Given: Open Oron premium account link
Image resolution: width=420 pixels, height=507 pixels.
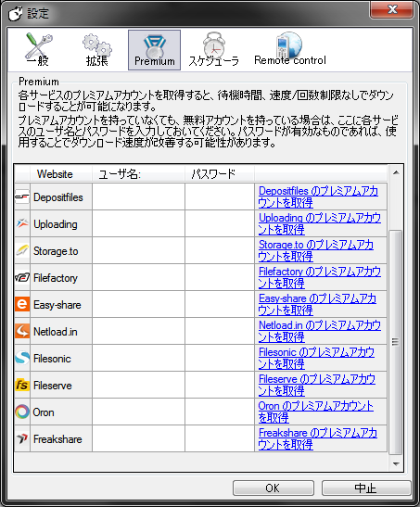Looking at the screenshot, I should point(316,412).
